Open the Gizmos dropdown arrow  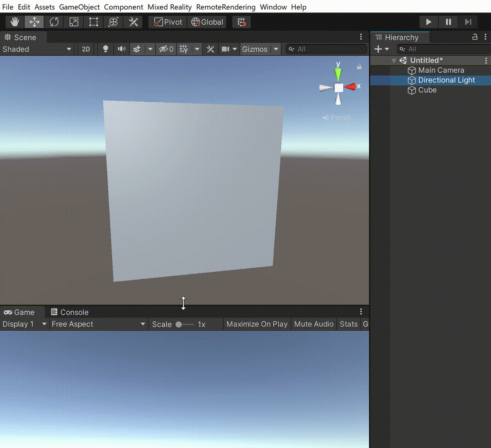pyautogui.click(x=276, y=49)
